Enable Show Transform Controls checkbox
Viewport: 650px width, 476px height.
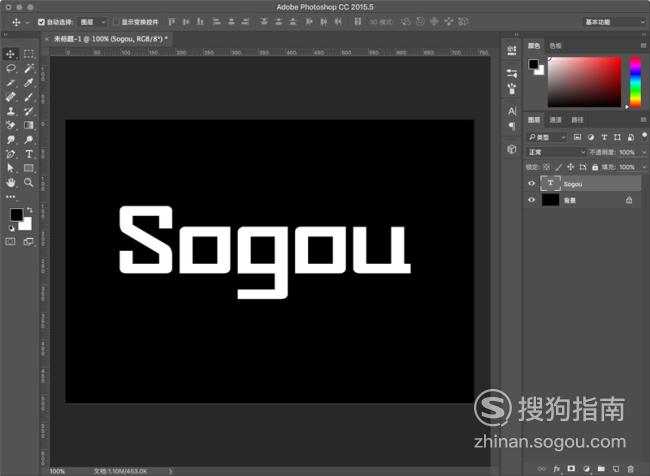coord(116,22)
